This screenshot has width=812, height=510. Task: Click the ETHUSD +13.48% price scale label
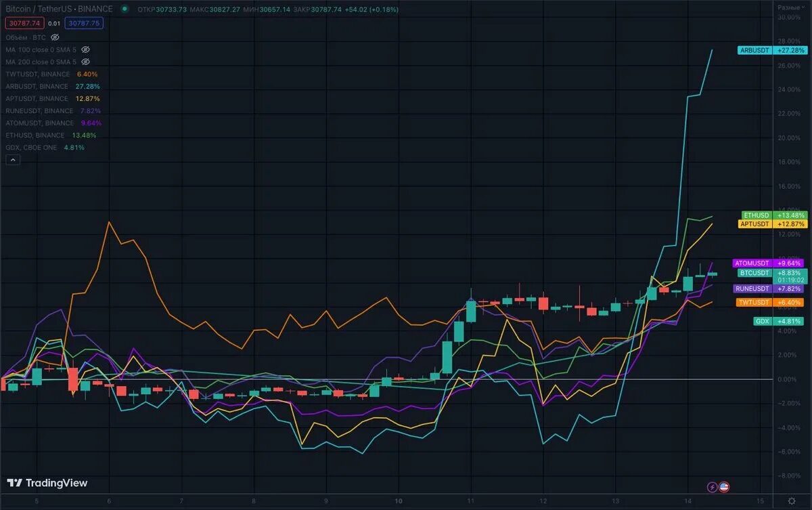pos(775,215)
